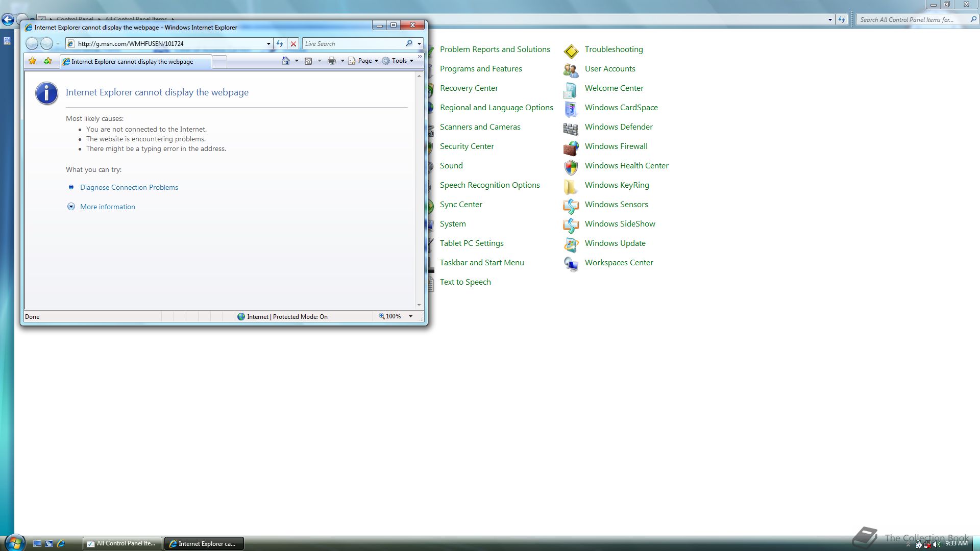Click the red Stop loading icon

[x=293, y=44]
